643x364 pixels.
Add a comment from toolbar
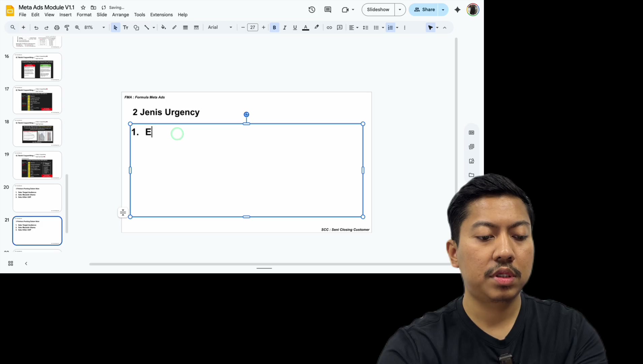pyautogui.click(x=340, y=28)
